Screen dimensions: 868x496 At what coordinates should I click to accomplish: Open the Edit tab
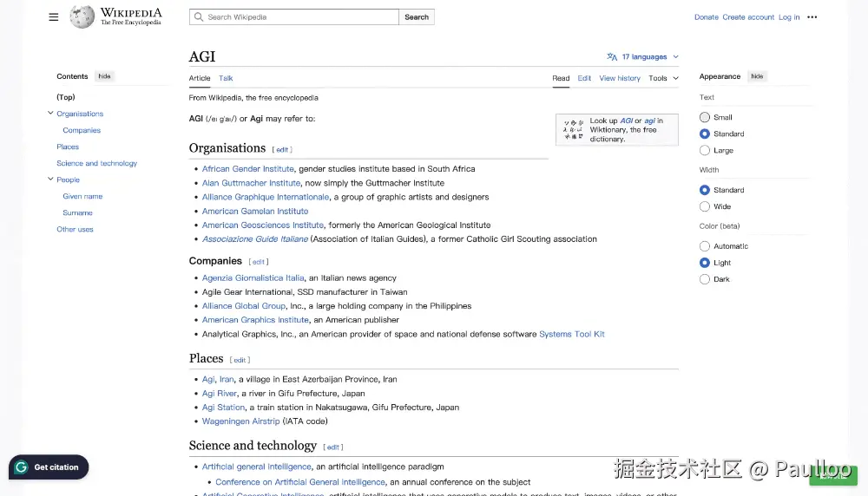[584, 79]
